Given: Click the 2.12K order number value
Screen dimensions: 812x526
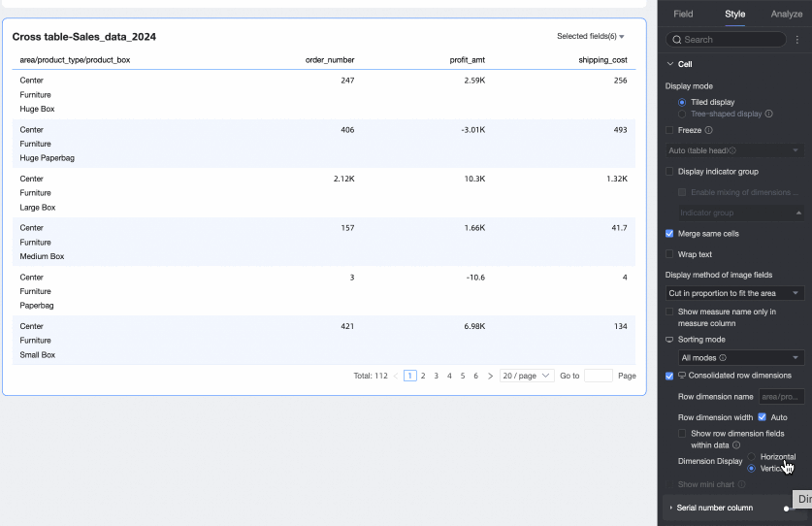Looking at the screenshot, I should pos(343,179).
